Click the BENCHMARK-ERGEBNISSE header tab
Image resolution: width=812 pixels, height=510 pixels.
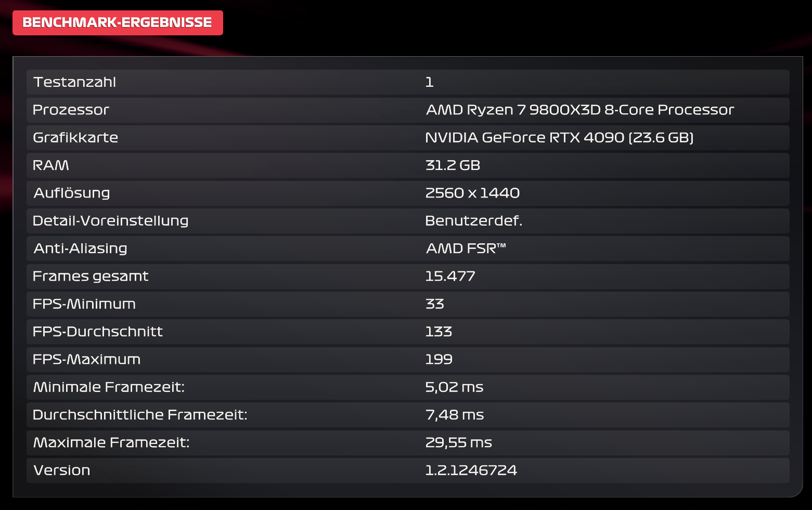(x=118, y=23)
